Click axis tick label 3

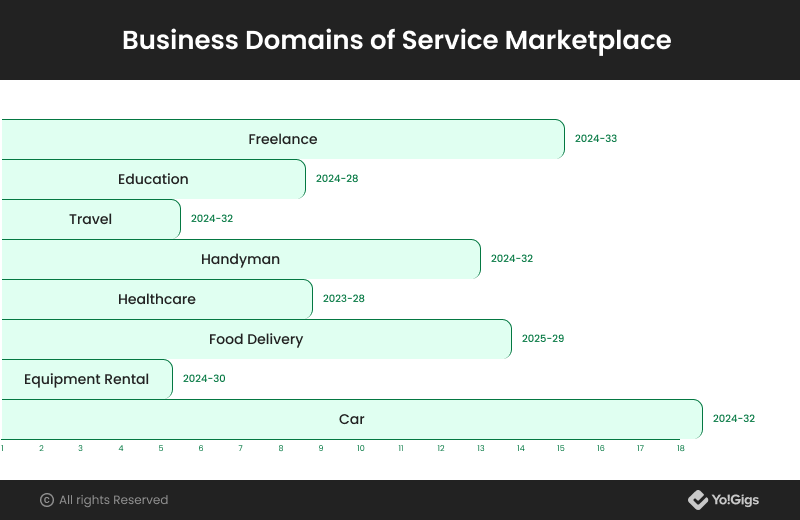tap(80, 448)
